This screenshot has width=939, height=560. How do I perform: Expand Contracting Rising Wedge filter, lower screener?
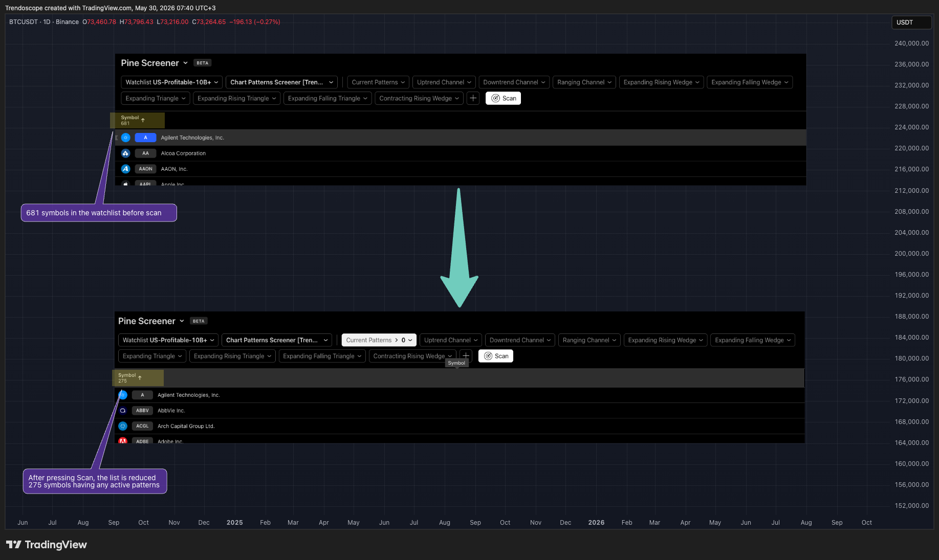point(412,356)
